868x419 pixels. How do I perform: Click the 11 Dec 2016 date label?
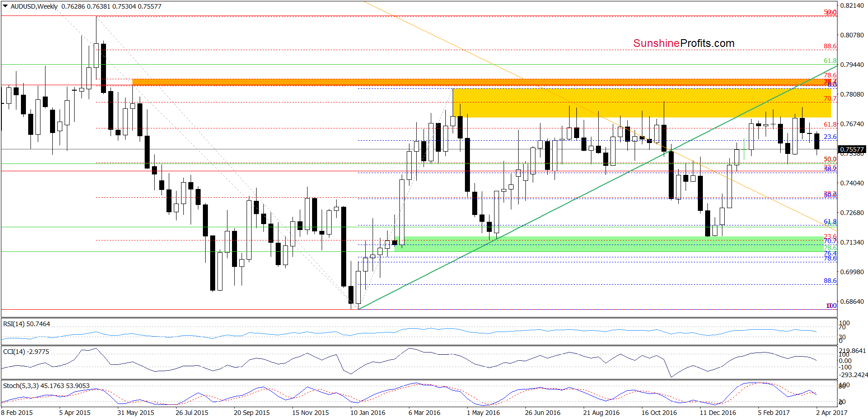(x=718, y=413)
